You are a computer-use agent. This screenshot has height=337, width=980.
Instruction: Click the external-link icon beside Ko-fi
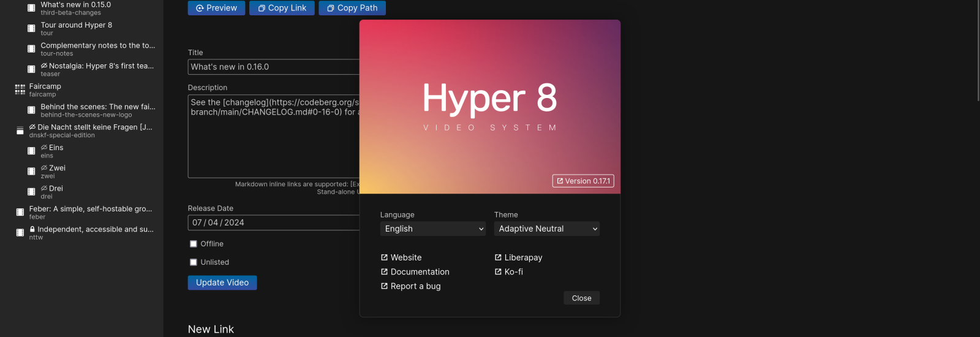(498, 271)
